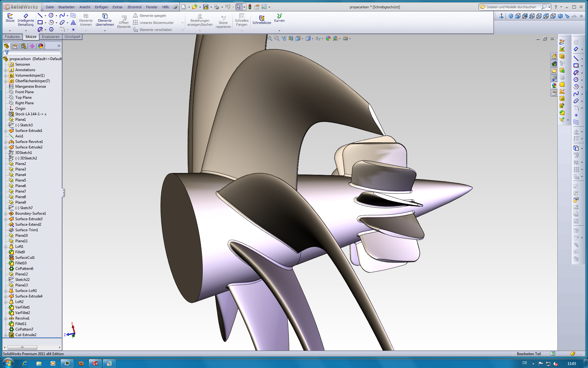Select the Intelligente Bemaßung tool
This screenshot has height=368, width=588.
[26, 16]
